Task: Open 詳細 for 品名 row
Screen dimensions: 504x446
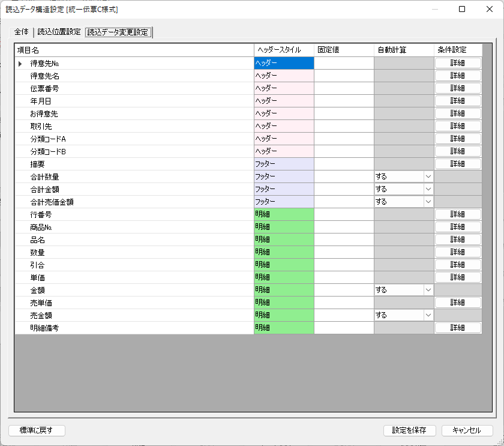Action: 458,240
